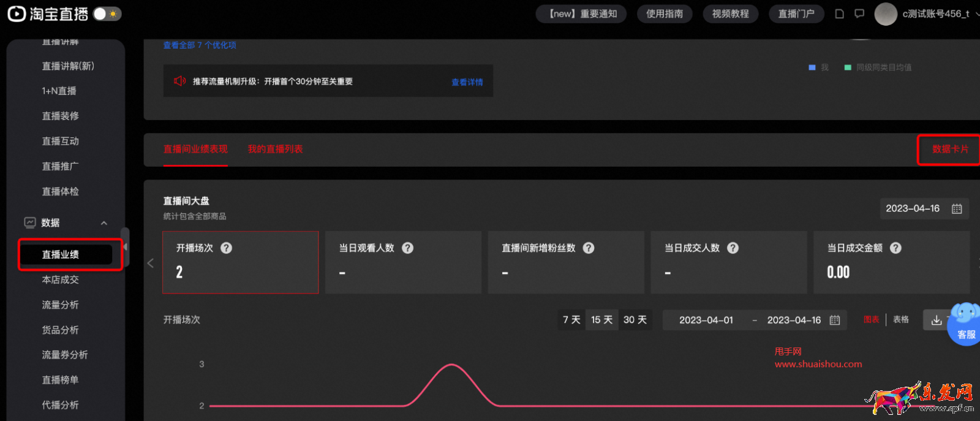
Task: Open 直播门户 in top bar
Action: [796, 13]
